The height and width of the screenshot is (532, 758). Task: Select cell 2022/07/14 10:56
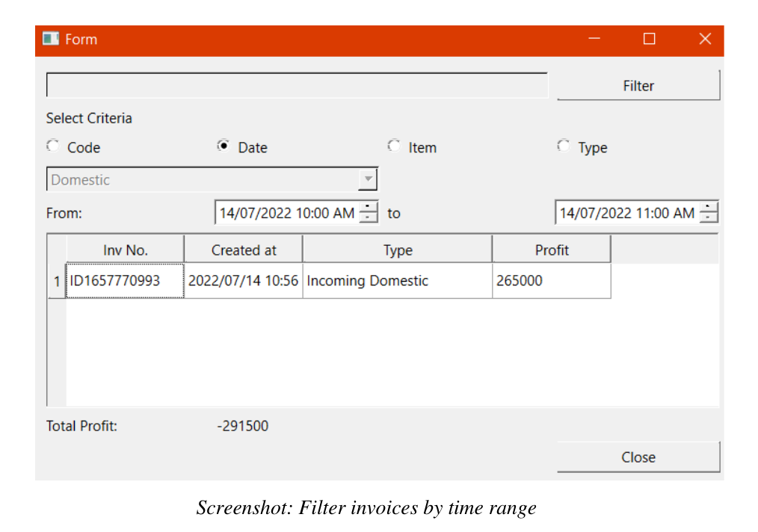click(x=244, y=281)
